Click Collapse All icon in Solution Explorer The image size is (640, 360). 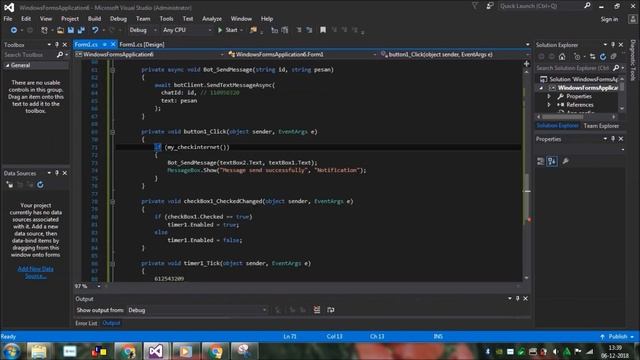(x=613, y=57)
